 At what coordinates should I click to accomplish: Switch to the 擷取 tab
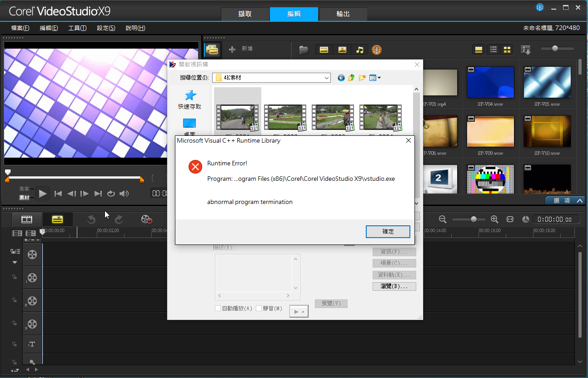pyautogui.click(x=245, y=14)
